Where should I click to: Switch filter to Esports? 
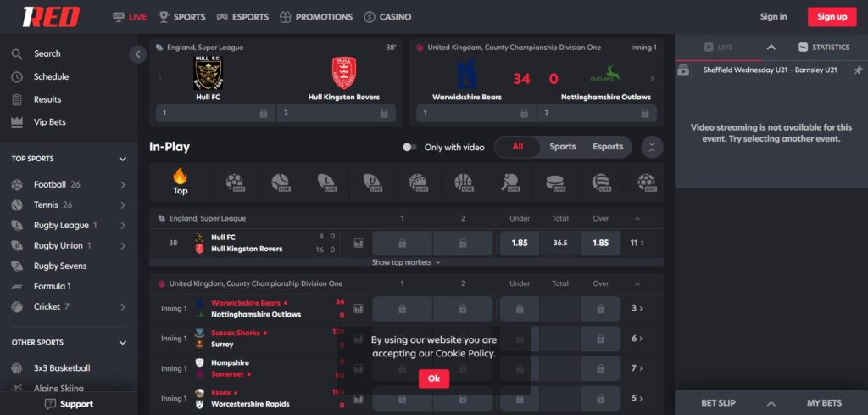click(608, 147)
